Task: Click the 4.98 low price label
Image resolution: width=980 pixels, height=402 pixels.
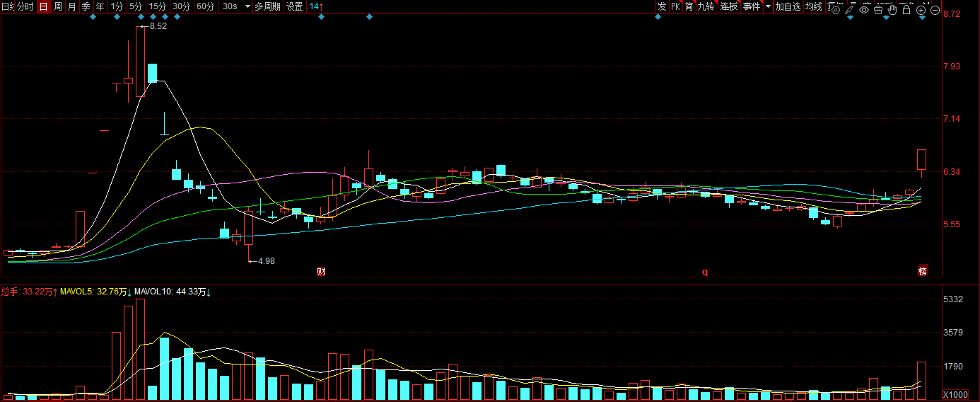Action: coord(267,261)
